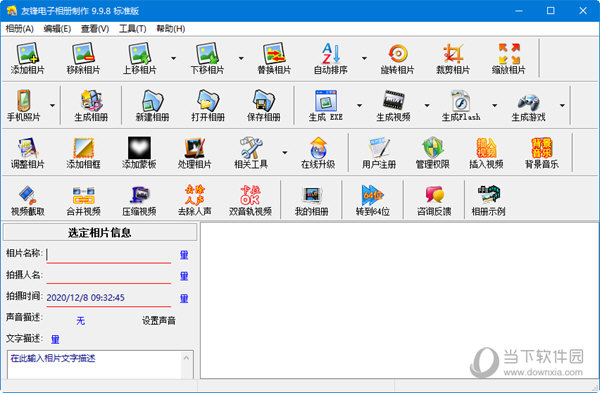The width and height of the screenshot is (600, 393).
Task: Expand the 上移相片 dropdown arrow
Action: pyautogui.click(x=173, y=58)
